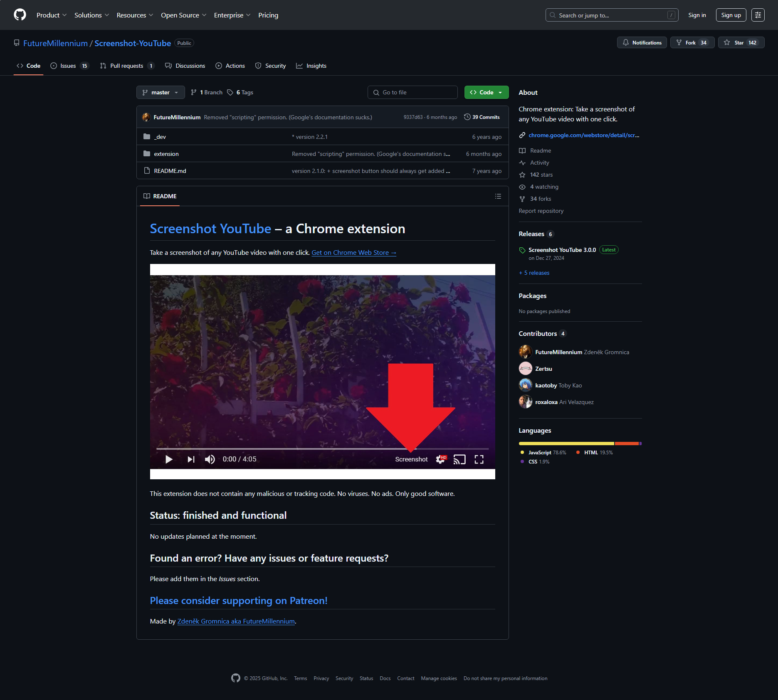Click the volume speaker icon in image

[x=210, y=459]
